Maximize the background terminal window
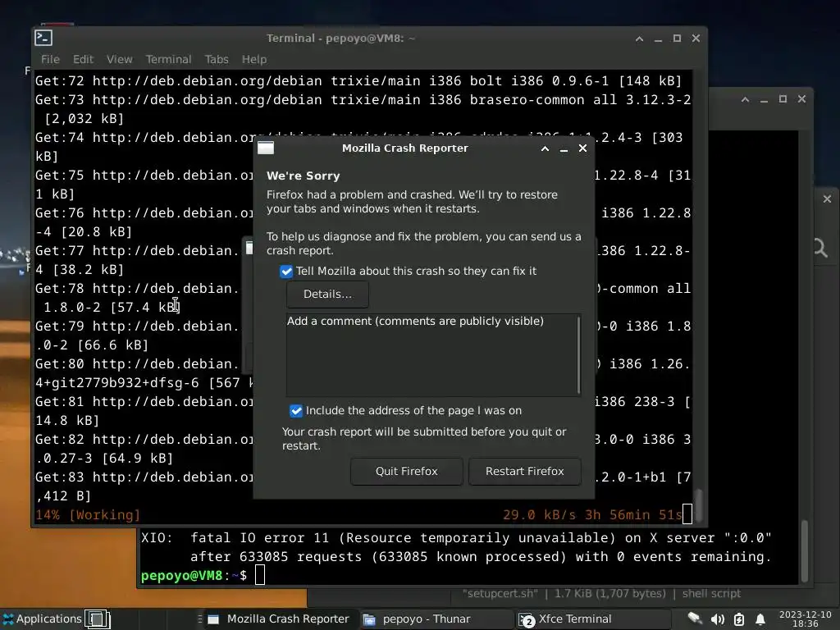Viewport: 840px width, 630px height. pos(783,99)
